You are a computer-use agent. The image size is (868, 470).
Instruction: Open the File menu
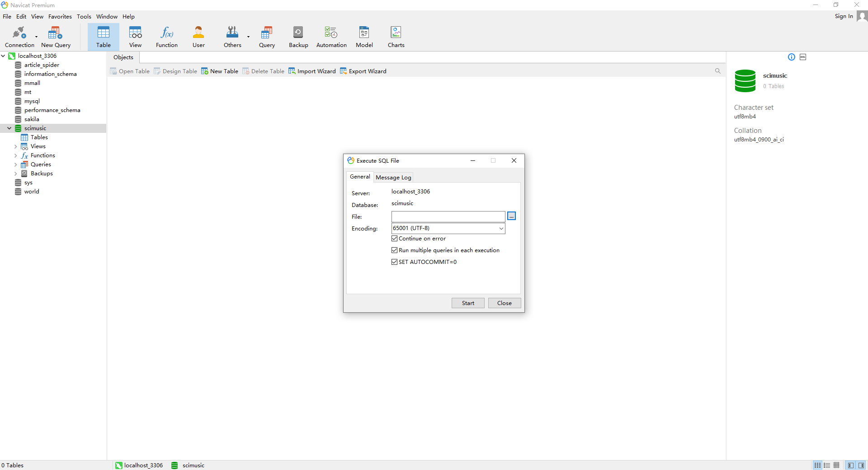7,16
